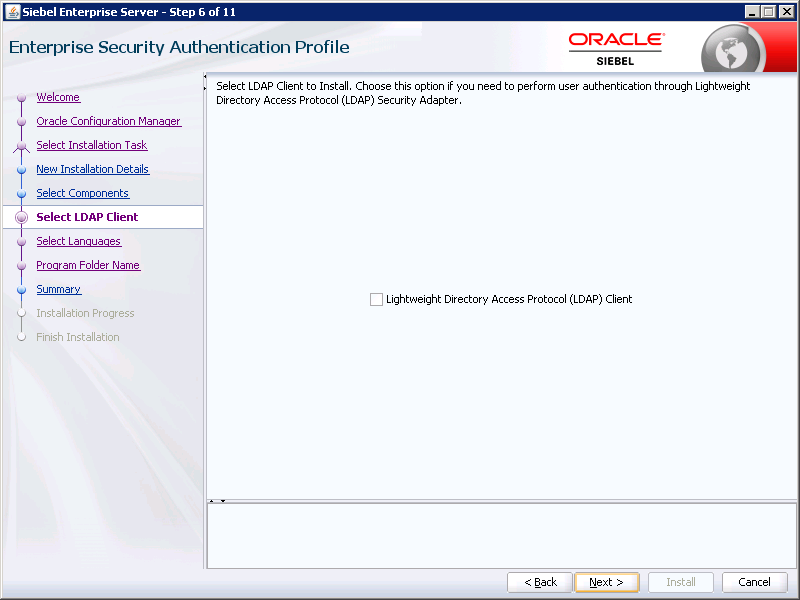Collapse the bottom message pane arrow
Image resolution: width=800 pixels, height=600 pixels.
pyautogui.click(x=223, y=501)
